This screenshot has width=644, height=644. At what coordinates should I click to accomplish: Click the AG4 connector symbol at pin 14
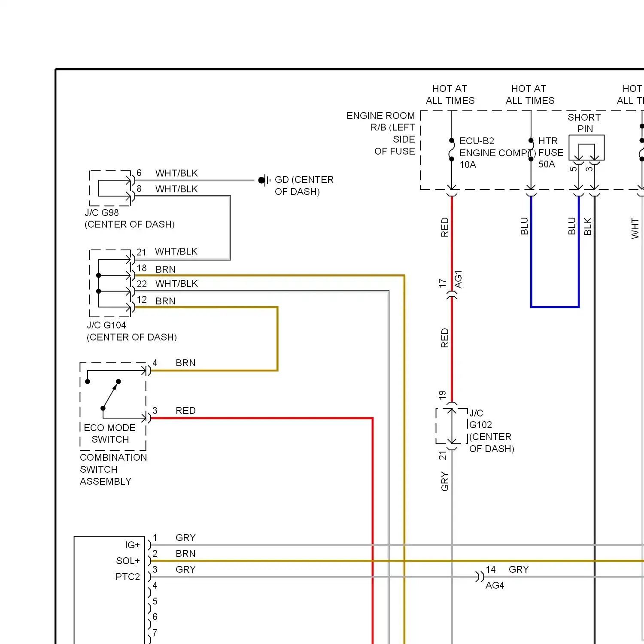(480, 577)
